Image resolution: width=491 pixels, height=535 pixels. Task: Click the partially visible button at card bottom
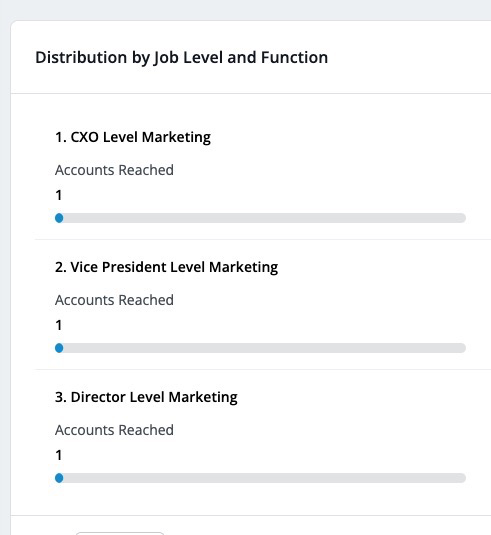pyautogui.click(x=120, y=533)
